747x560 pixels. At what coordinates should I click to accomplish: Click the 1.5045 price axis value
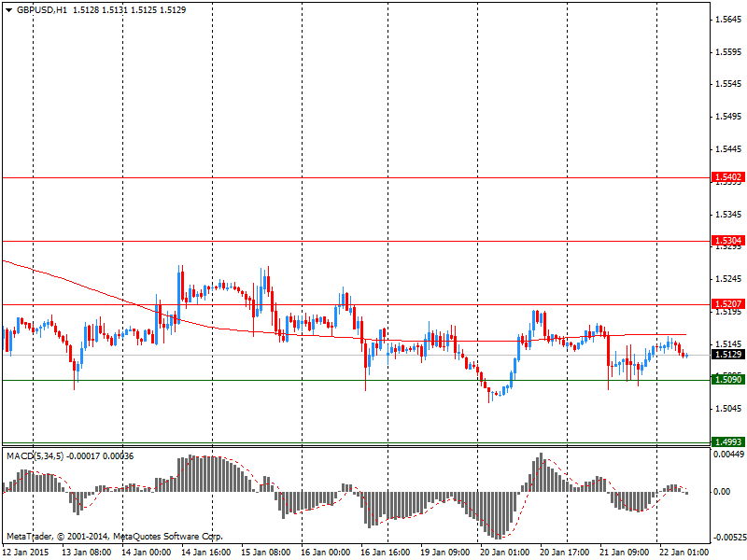(x=728, y=409)
